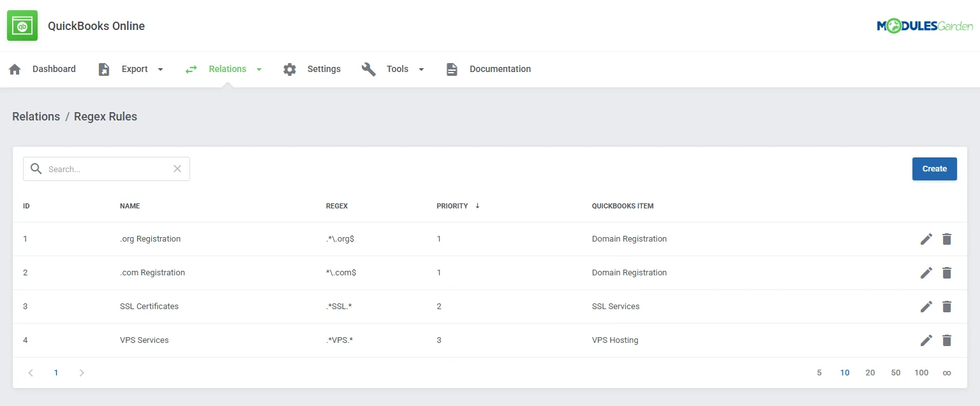
Task: Click the '.*SSL.*' regex cell
Action: pos(339,307)
